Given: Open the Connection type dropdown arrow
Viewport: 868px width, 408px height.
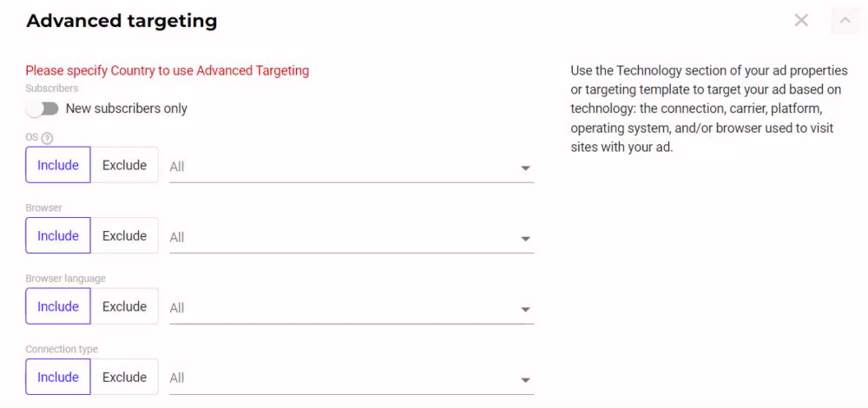Looking at the screenshot, I should pos(525,379).
